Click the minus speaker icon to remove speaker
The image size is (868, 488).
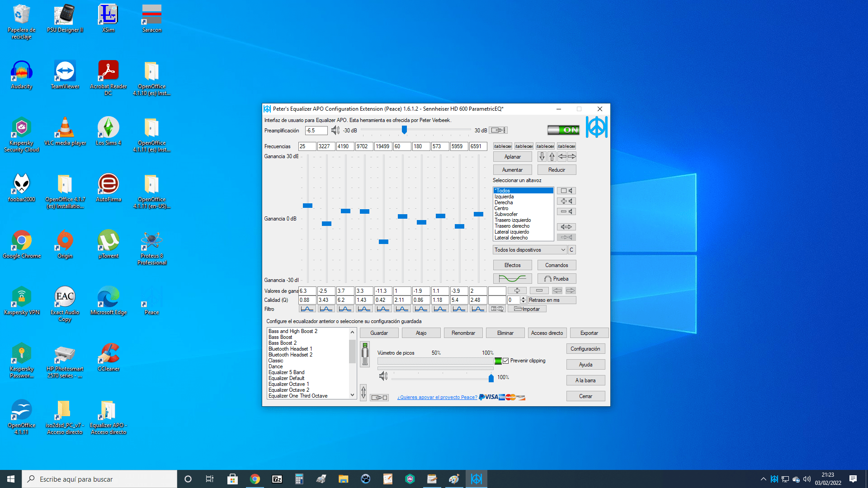pyautogui.click(x=566, y=211)
